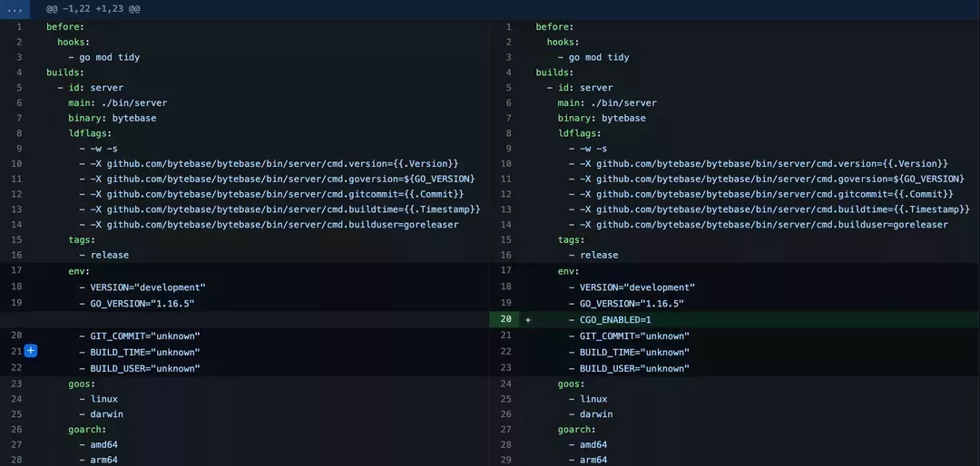The height and width of the screenshot is (466, 980).
Task: Click the hunk header "@@ -1,22 +1,23 @@"
Action: tap(93, 9)
